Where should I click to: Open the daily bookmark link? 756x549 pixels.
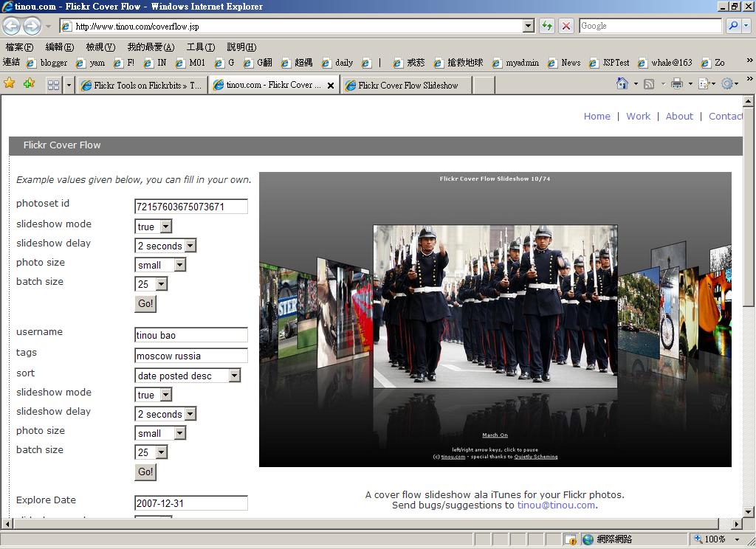click(337, 63)
